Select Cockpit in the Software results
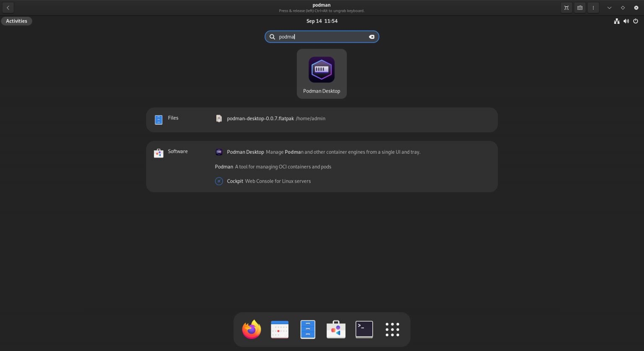The width and height of the screenshot is (644, 351). click(235, 181)
